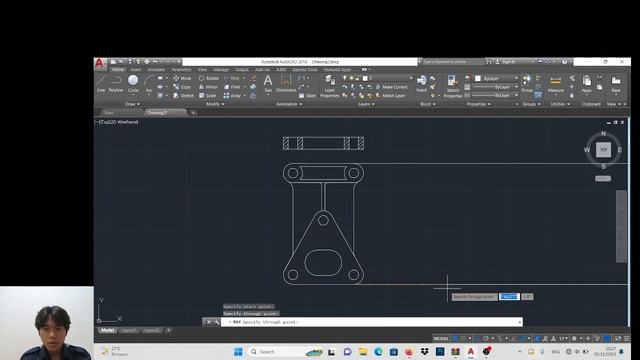The height and width of the screenshot is (360, 640).
Task: Select the Line tool
Action: [101, 83]
